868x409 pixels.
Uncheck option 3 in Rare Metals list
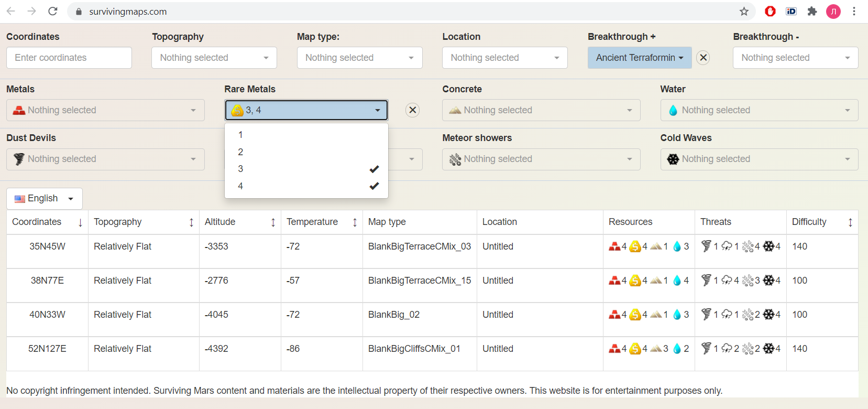click(306, 169)
